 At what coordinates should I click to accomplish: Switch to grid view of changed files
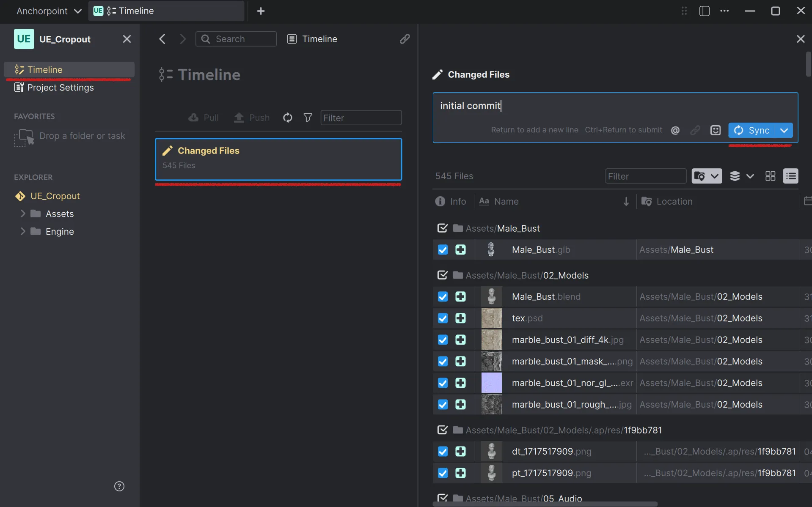(770, 176)
